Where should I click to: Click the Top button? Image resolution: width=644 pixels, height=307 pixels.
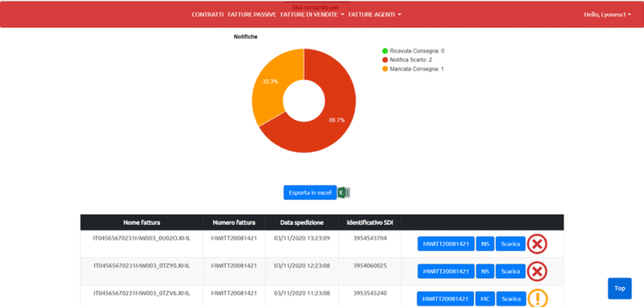click(620, 288)
